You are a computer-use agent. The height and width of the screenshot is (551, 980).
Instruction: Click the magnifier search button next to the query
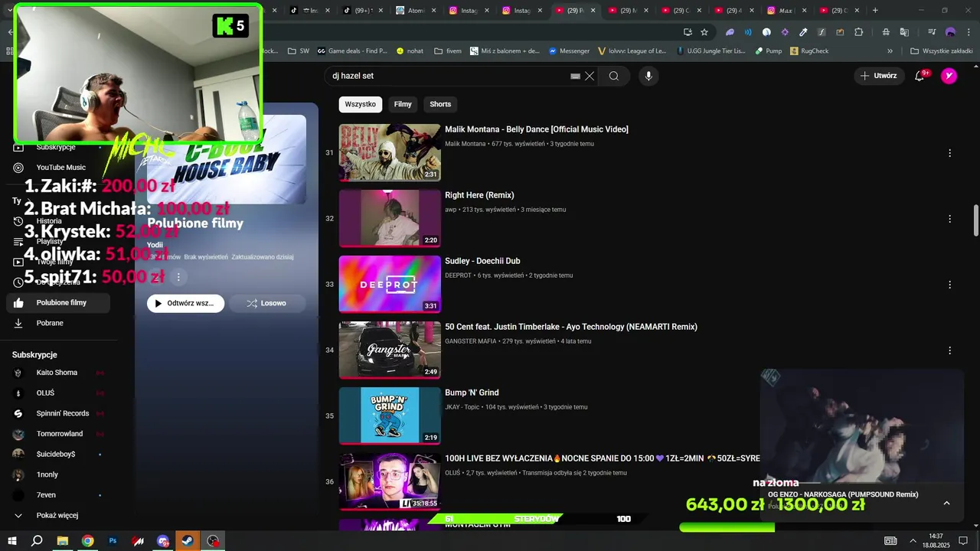614,76
